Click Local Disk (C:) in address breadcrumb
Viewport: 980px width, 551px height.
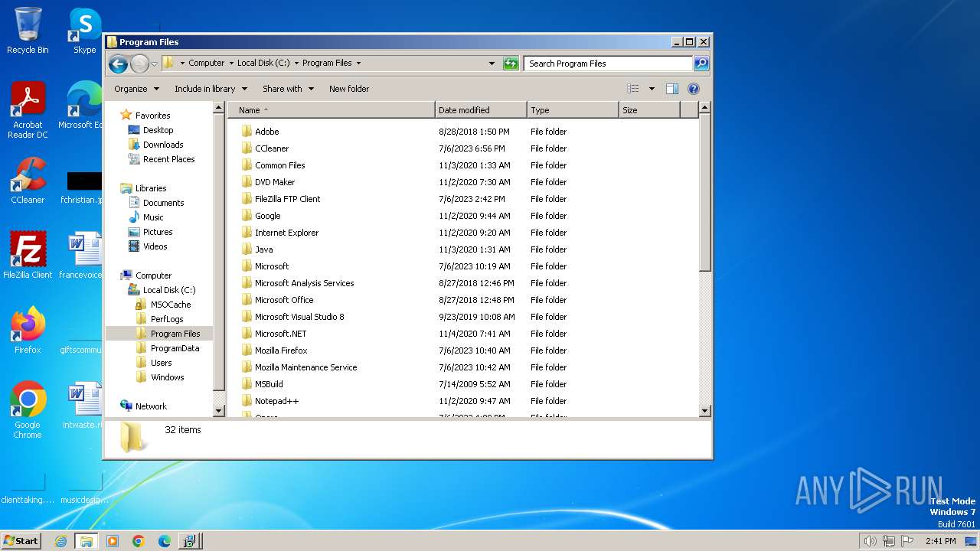[x=263, y=64]
